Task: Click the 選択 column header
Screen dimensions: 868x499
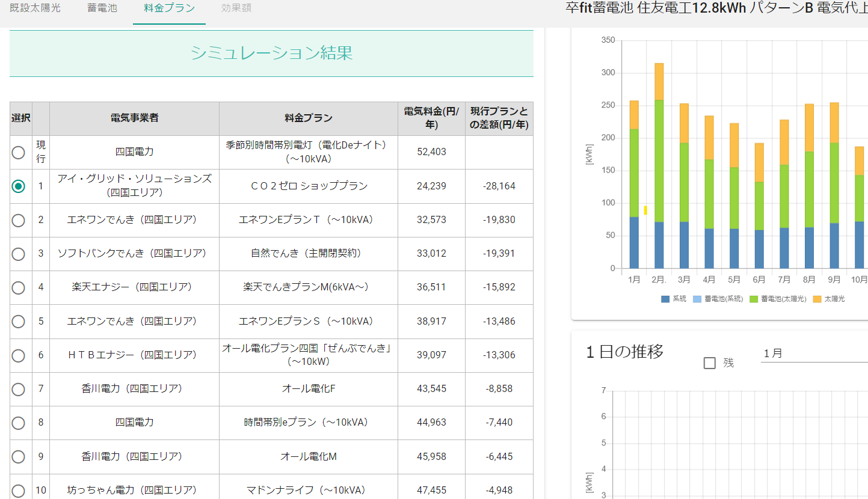Action: tap(21, 118)
